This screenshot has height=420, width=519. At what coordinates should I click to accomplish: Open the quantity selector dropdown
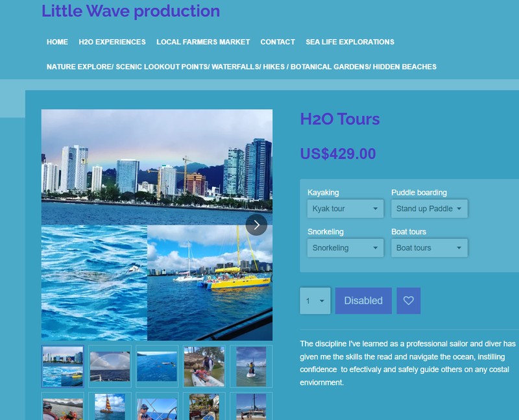click(315, 301)
